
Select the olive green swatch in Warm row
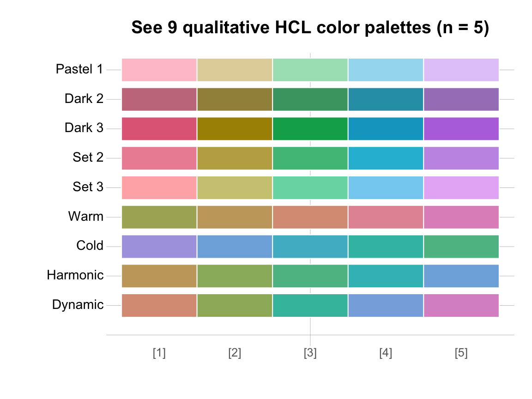pyautogui.click(x=159, y=217)
